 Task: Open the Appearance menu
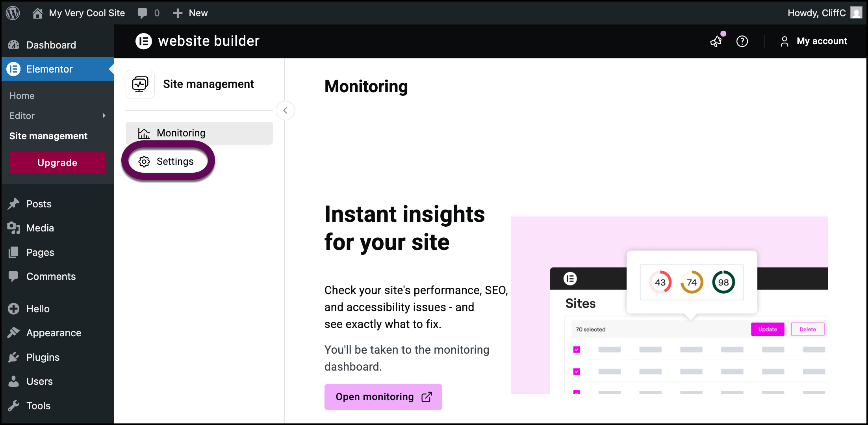[x=54, y=333]
